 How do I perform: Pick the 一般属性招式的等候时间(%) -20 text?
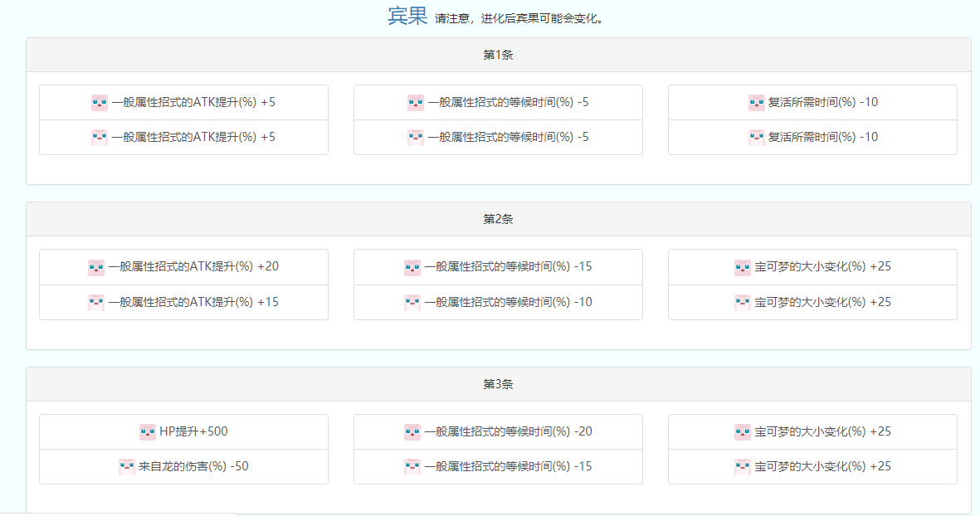(508, 431)
